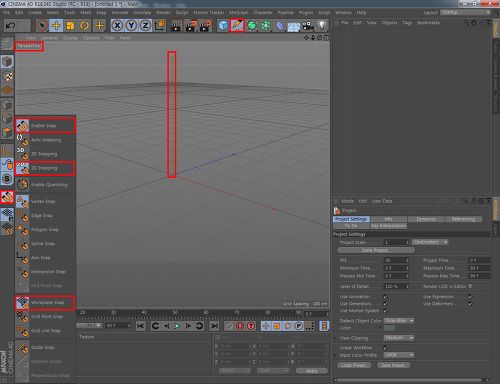Toggle the Z axis lock
Image resolution: width=500 pixels, height=384 pixels.
pyautogui.click(x=145, y=25)
